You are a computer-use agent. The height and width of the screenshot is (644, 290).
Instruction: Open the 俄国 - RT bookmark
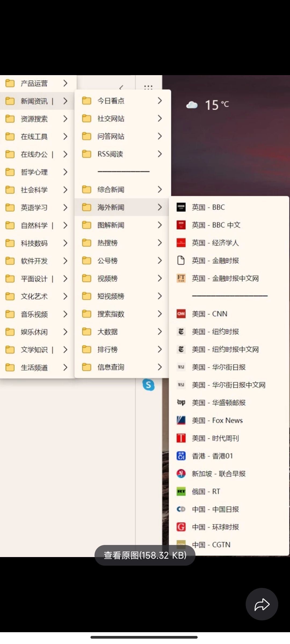click(229, 491)
